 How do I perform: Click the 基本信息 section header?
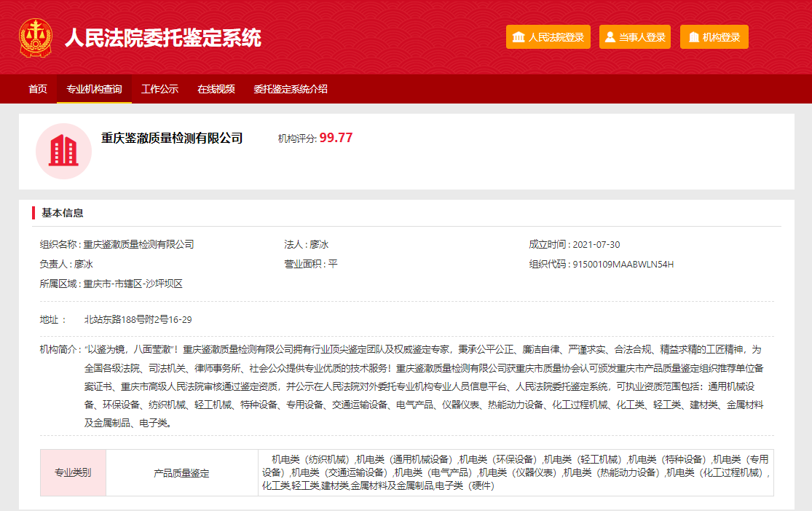click(63, 213)
